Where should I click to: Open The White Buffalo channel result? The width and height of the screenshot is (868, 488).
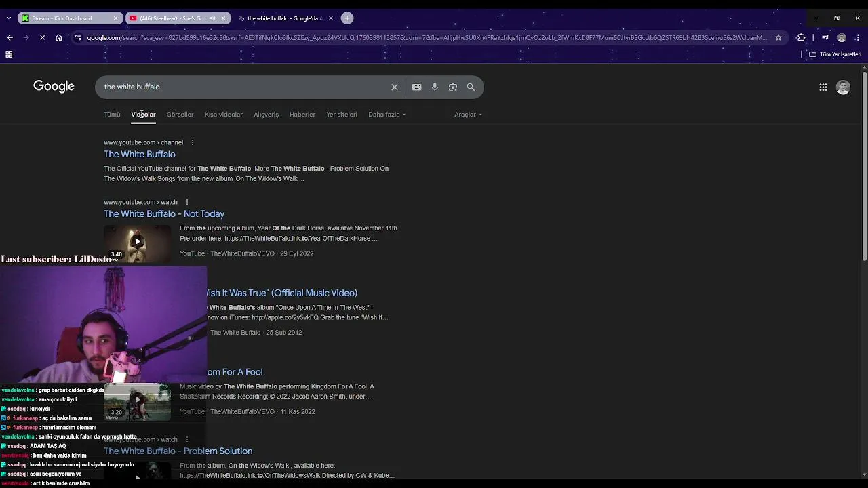click(140, 155)
